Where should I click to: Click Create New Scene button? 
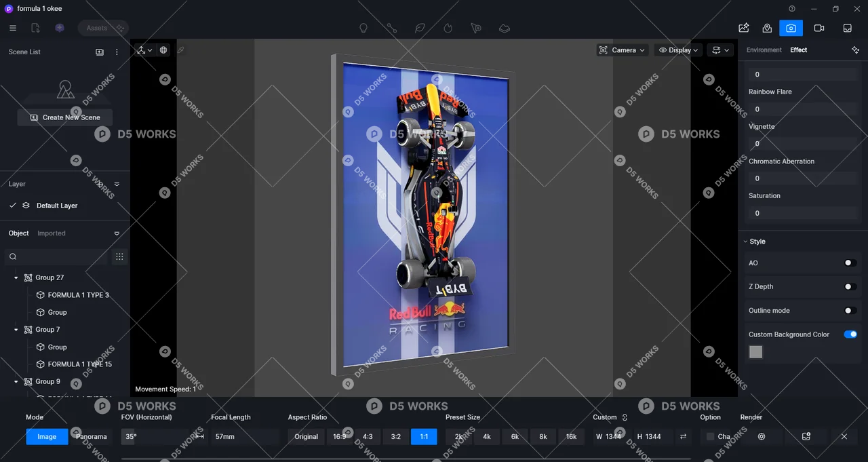pyautogui.click(x=65, y=117)
